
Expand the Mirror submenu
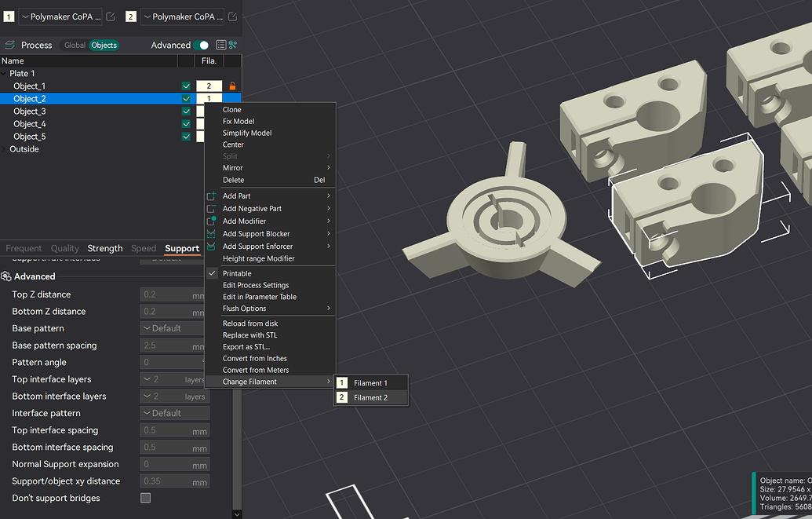tap(271, 168)
